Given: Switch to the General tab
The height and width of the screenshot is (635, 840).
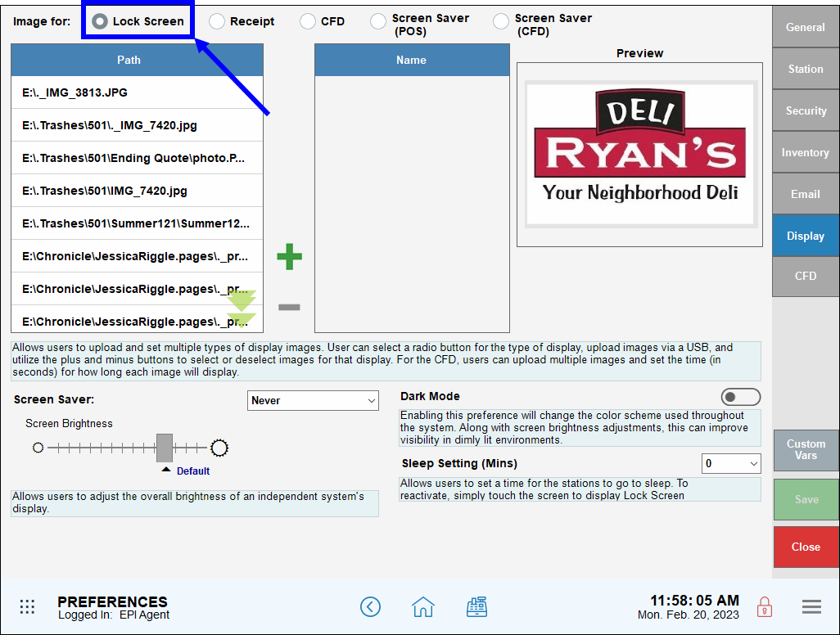Looking at the screenshot, I should pyautogui.click(x=805, y=27).
